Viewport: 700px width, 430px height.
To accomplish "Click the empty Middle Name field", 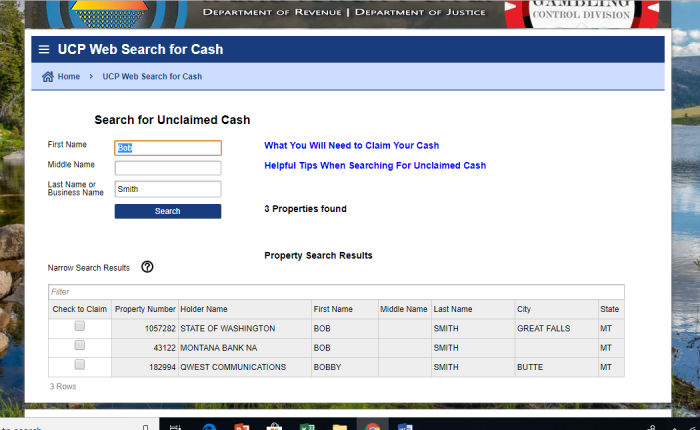I will [168, 168].
